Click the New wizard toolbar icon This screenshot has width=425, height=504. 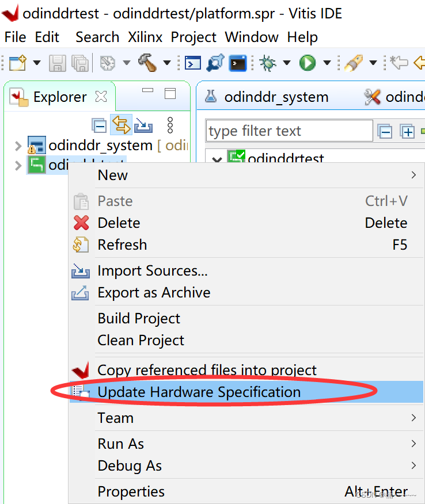pyautogui.click(x=17, y=63)
